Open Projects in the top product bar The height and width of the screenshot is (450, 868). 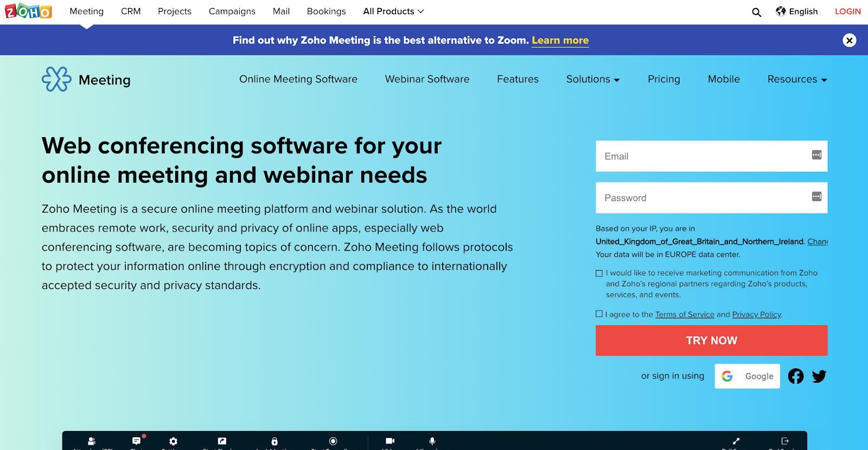point(175,11)
